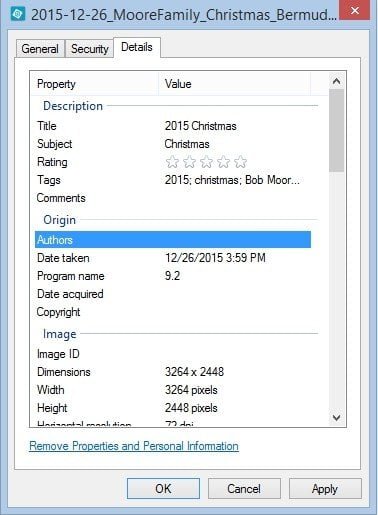
Task: Click the file icon in the title bar
Action: tap(18, 14)
